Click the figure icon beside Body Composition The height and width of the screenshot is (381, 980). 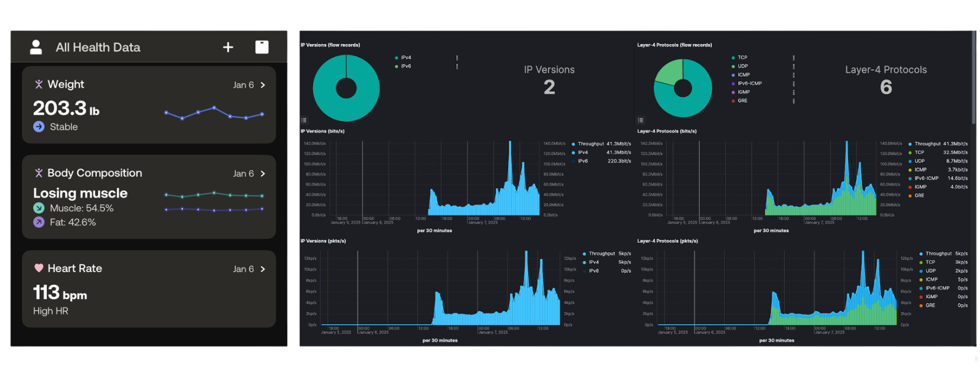(39, 173)
